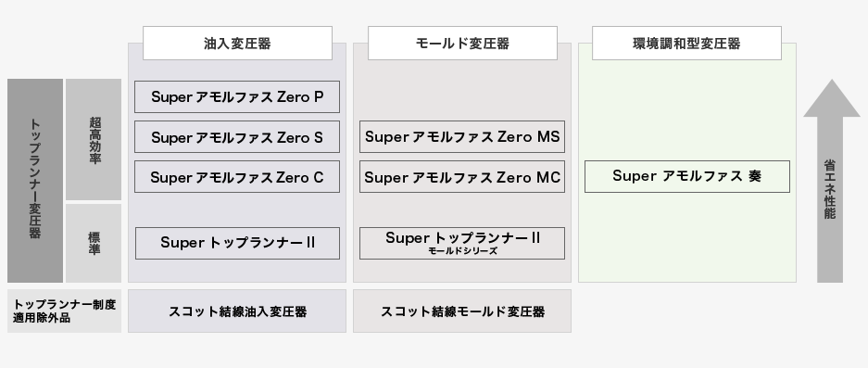Image resolution: width=868 pixels, height=368 pixels.
Task: Open the Super アモルファス Zero MC product
Action: click(x=462, y=177)
